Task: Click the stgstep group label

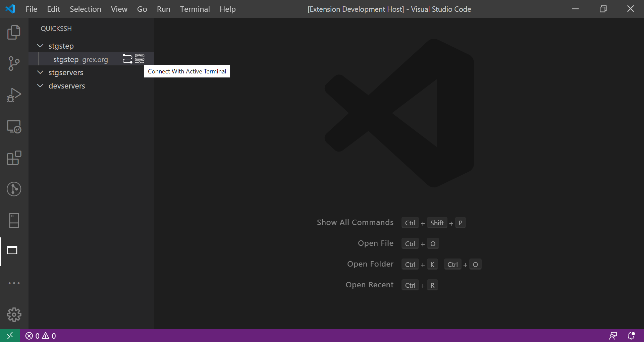Action: pyautogui.click(x=61, y=46)
